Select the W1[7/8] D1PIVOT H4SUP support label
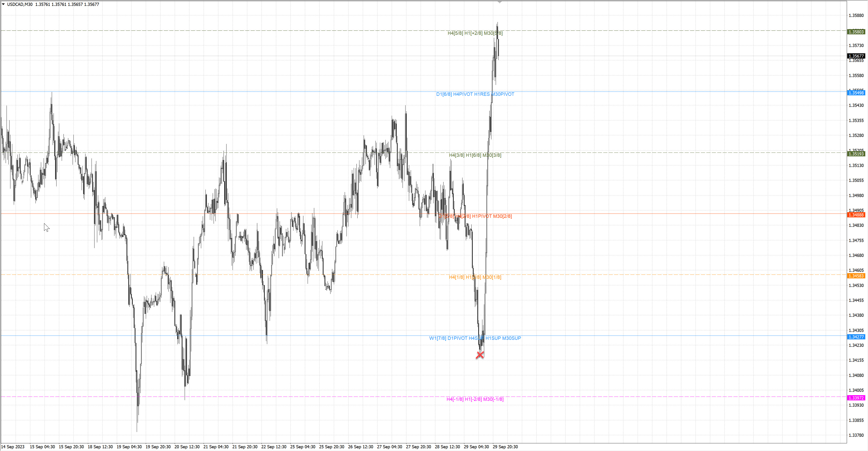Image resolution: width=868 pixels, height=451 pixels. coord(475,338)
